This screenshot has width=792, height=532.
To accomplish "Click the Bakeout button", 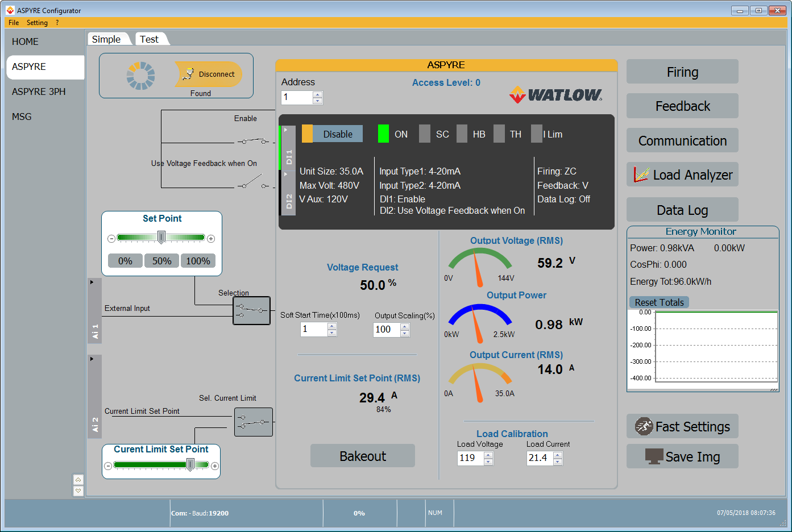I will (363, 456).
